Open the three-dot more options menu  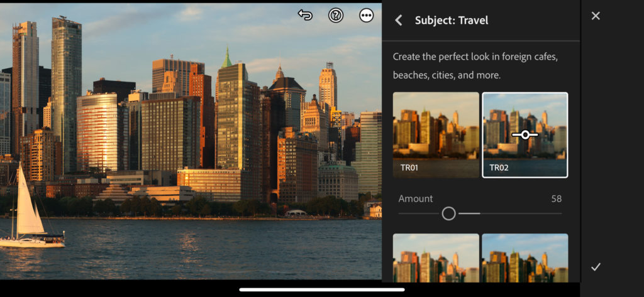tap(367, 16)
